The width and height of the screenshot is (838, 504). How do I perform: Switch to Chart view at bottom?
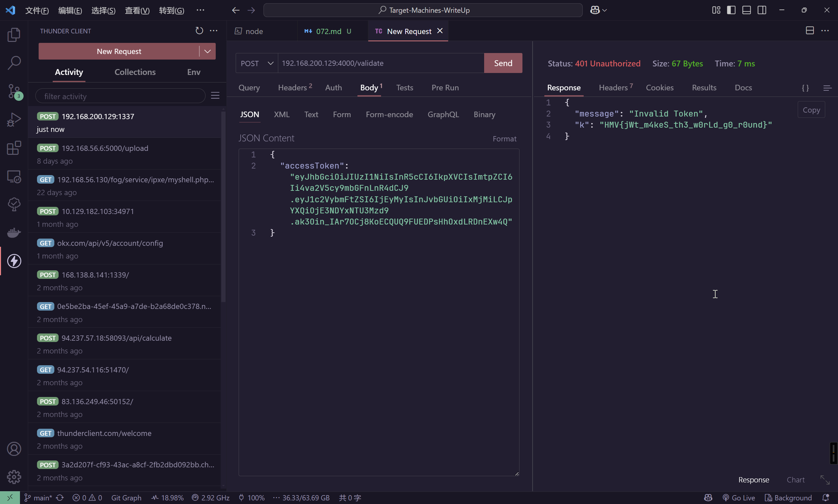[795, 480]
